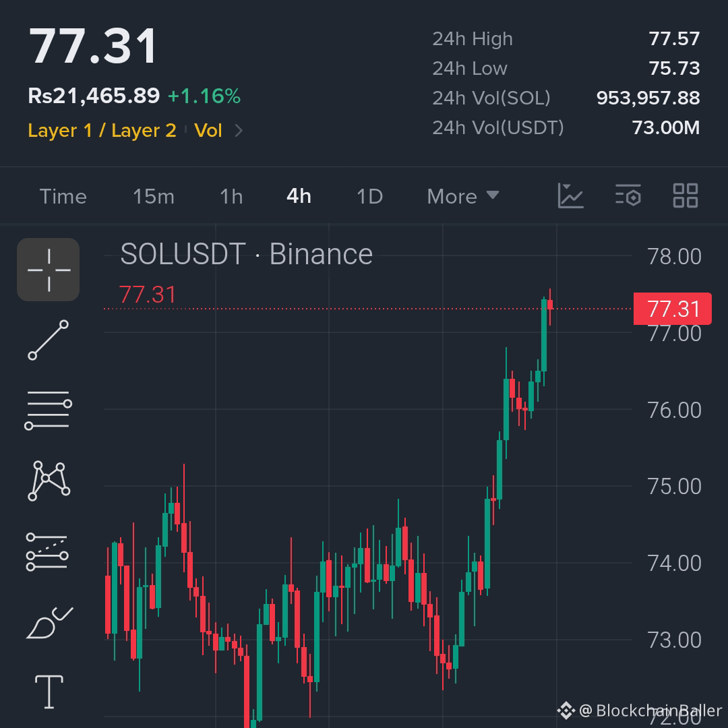Click the Rs21,465.89 converted price
Screen dimensions: 728x728
pyautogui.click(x=94, y=96)
